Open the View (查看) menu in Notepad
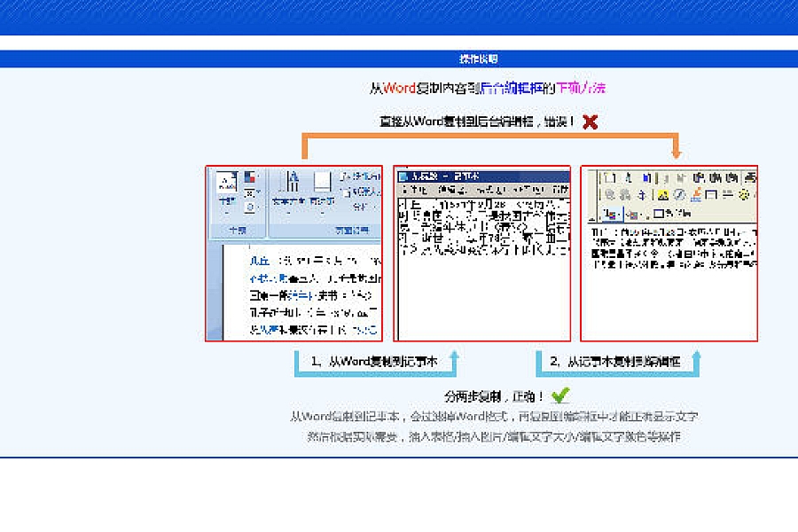Viewport: 798px width, 532px height. point(528,190)
